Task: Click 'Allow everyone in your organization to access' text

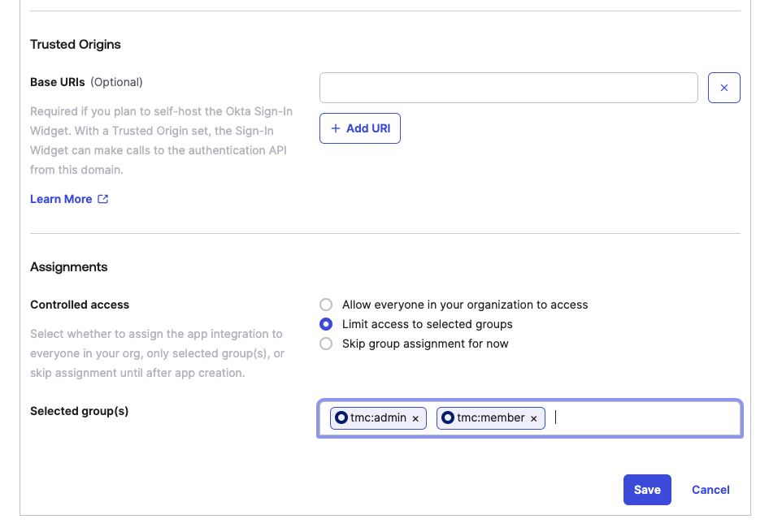Action: (x=465, y=305)
